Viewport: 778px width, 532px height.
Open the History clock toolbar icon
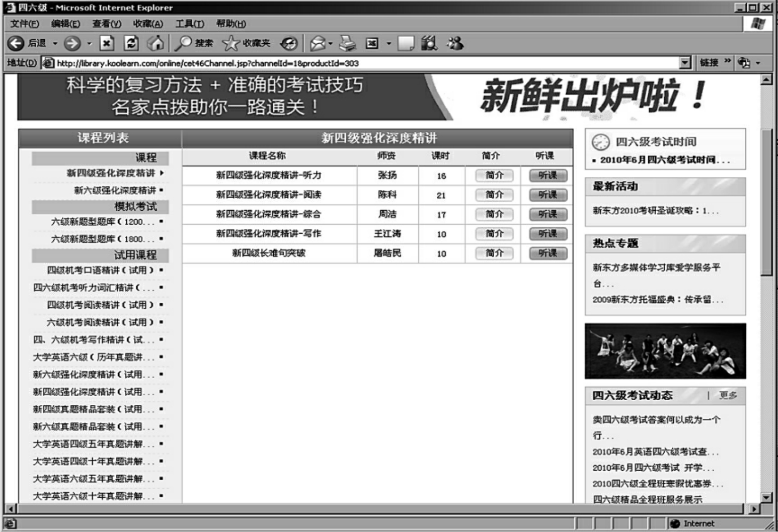(289, 44)
